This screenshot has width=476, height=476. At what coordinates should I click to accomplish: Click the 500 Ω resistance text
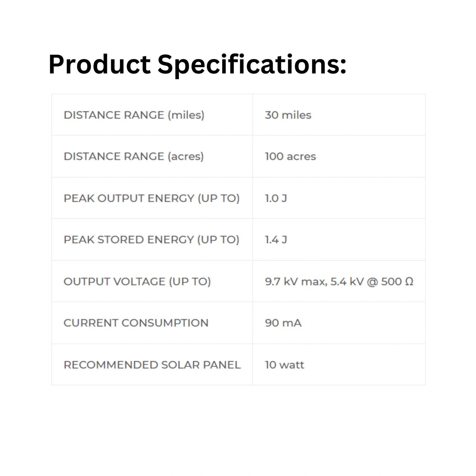pos(397,281)
